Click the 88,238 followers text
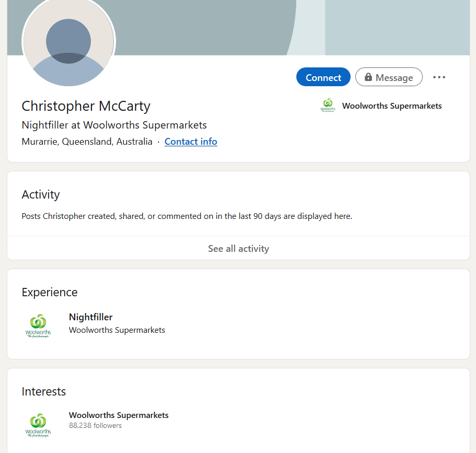Viewport: 476px width, 453px height. 95,426
